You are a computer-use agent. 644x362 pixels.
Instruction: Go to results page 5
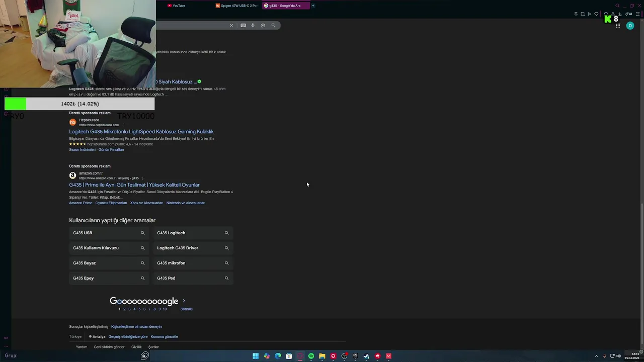pyautogui.click(x=139, y=309)
